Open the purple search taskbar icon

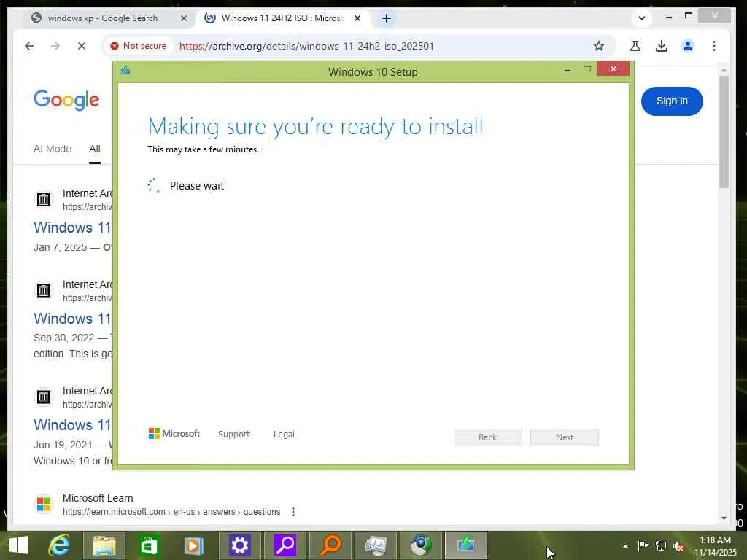pyautogui.click(x=285, y=545)
